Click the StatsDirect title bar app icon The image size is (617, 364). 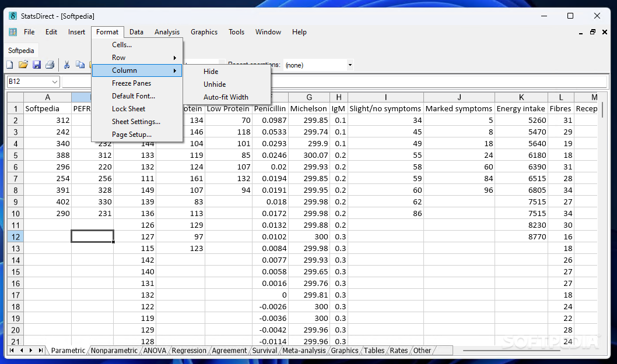pos(13,16)
